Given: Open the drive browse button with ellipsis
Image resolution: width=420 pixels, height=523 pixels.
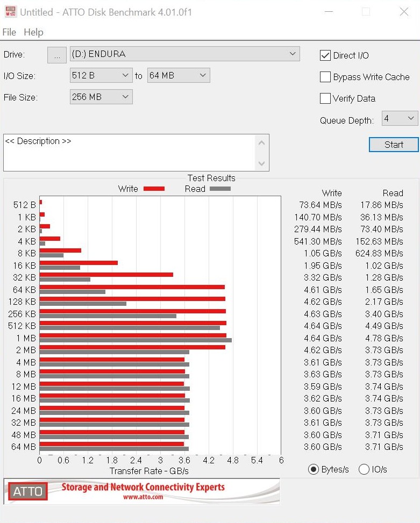Looking at the screenshot, I should click(x=57, y=55).
